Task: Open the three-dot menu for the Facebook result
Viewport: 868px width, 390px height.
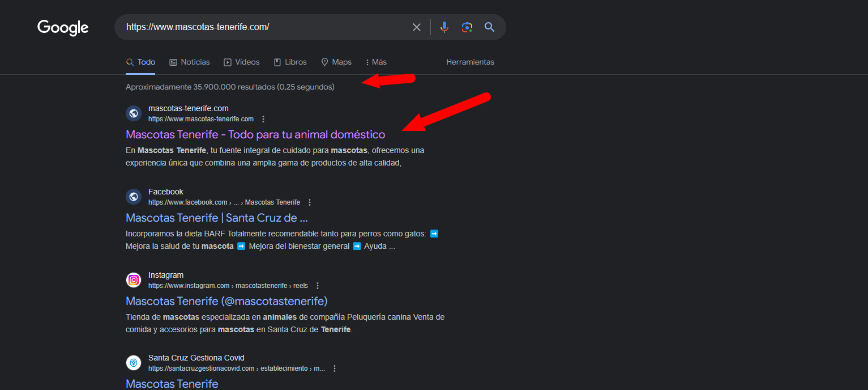Action: pyautogui.click(x=310, y=202)
